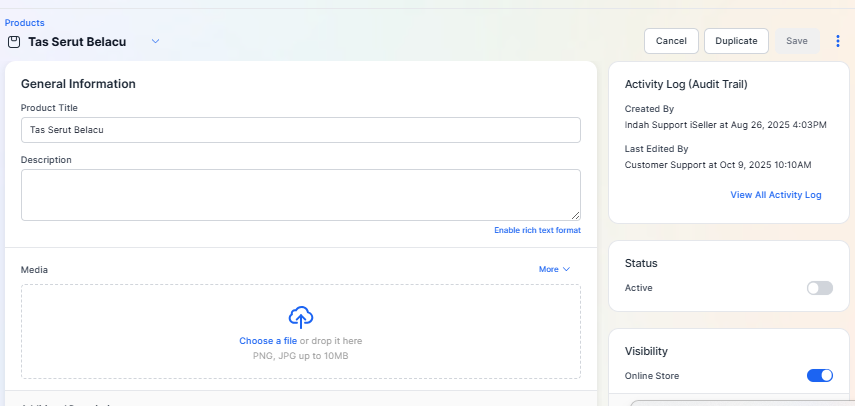Enable the Active status toggle
The height and width of the screenshot is (406, 855).
pos(819,288)
